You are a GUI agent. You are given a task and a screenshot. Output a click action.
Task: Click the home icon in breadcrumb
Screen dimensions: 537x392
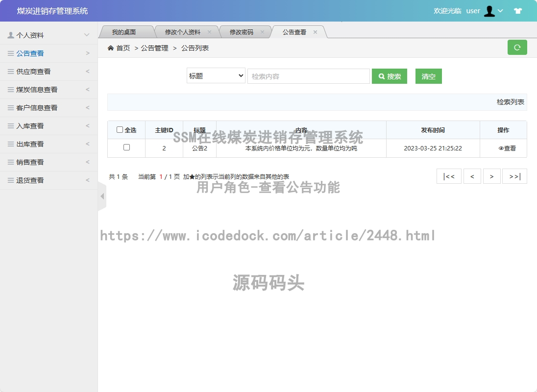111,48
